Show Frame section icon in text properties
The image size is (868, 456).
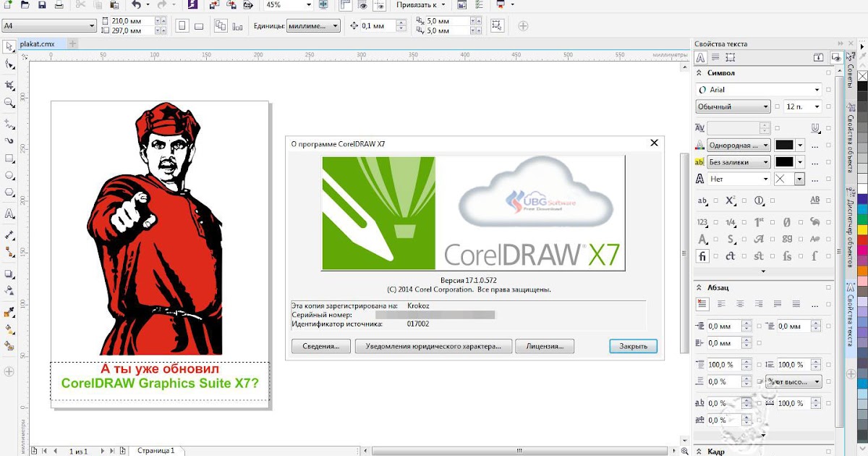pyautogui.click(x=730, y=57)
